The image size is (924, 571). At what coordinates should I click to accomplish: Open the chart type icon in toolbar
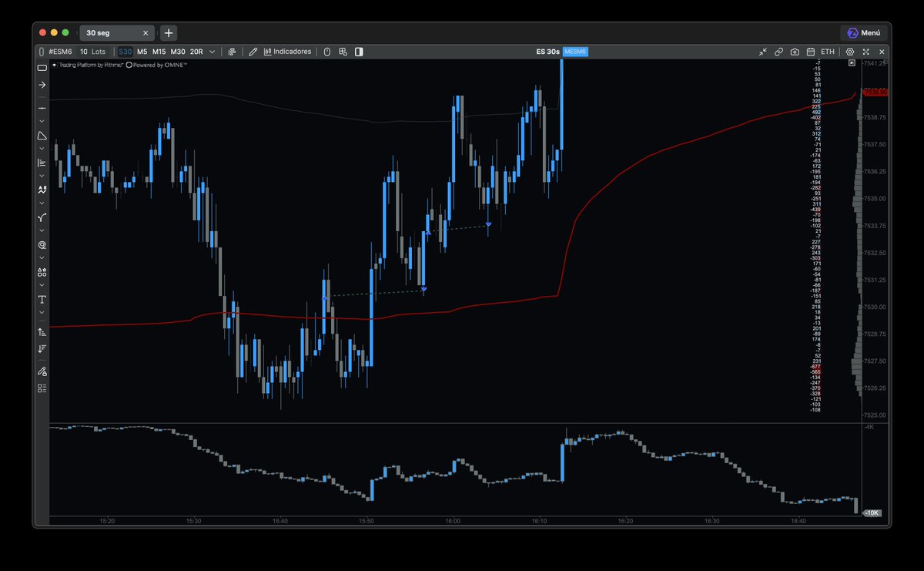232,52
